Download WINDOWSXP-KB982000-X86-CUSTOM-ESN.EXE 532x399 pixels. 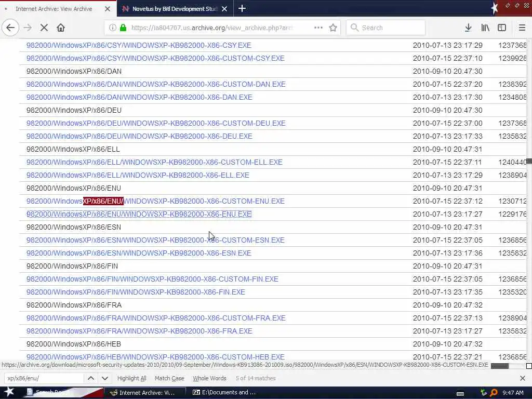tap(155, 240)
